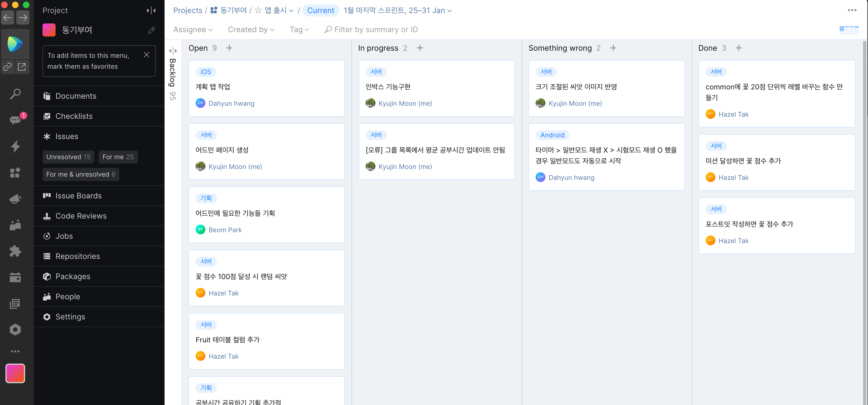The width and height of the screenshot is (868, 405).
Task: Open the three-dots menu at top right
Action: coord(852,10)
